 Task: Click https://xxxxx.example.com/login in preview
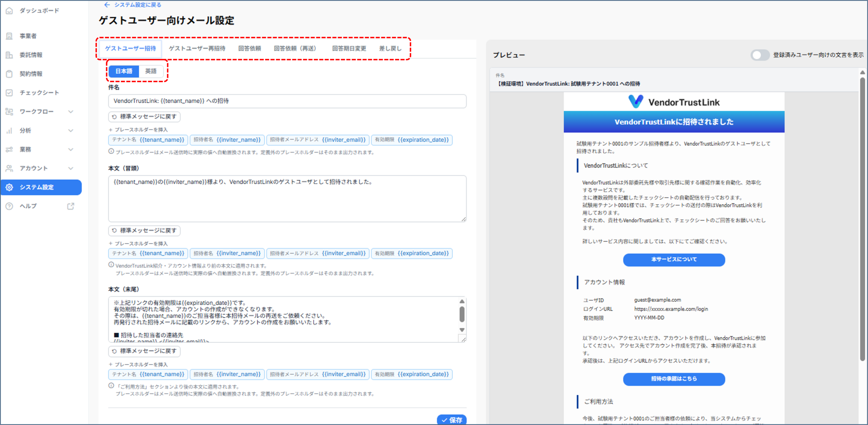(x=671, y=309)
